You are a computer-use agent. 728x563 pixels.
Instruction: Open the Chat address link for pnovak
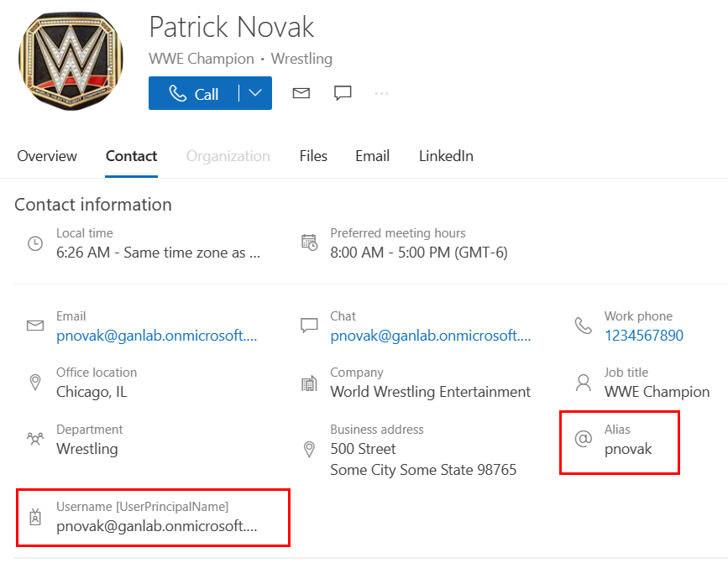coord(430,336)
